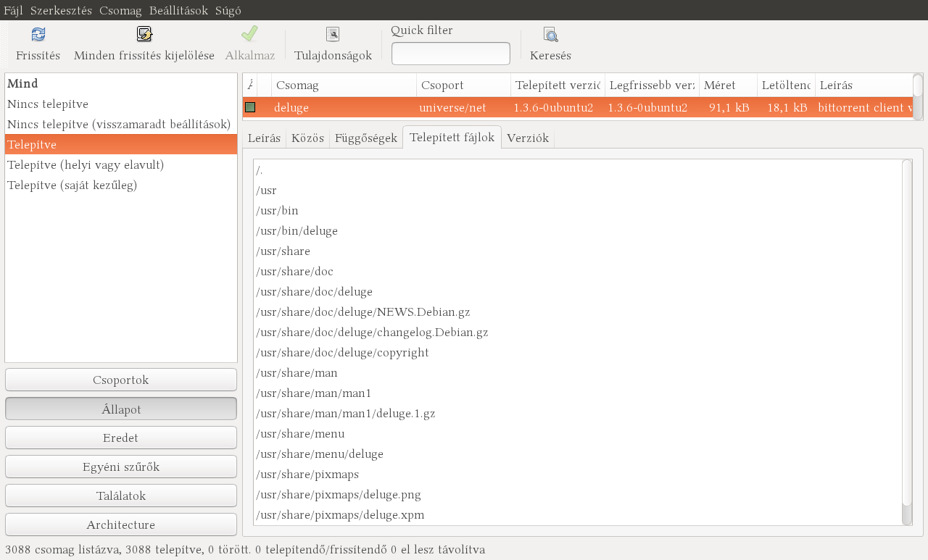Click the 91,1 kB size cell
Viewport: 928px width, 560px height.
[x=729, y=108]
